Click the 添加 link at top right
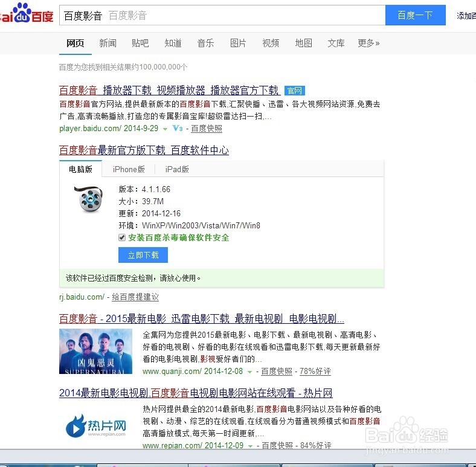 [466, 16]
